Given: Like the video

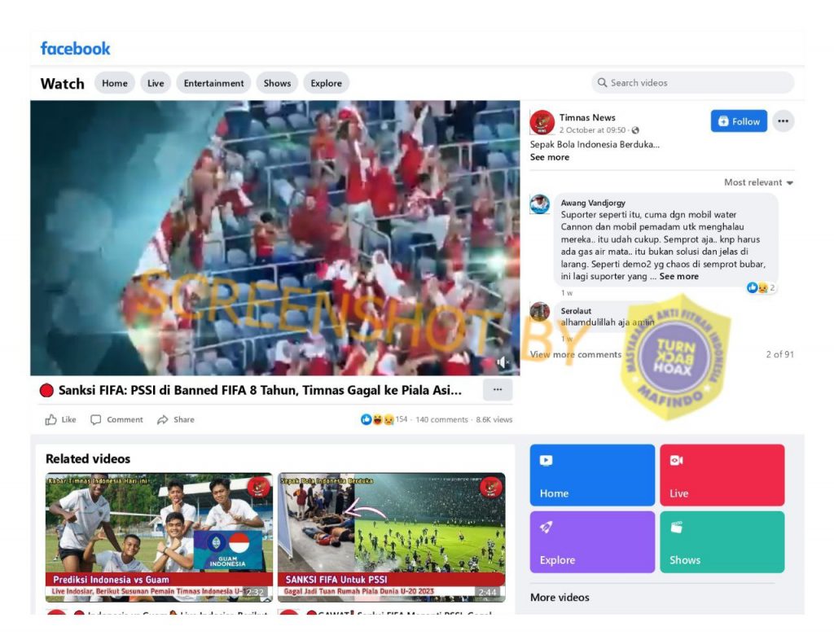Looking at the screenshot, I should pyautogui.click(x=60, y=419).
